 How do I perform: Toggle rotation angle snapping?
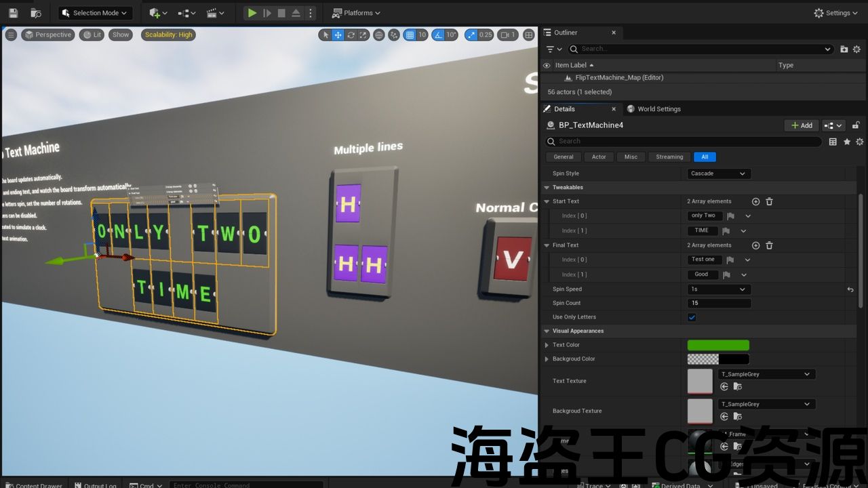point(439,35)
